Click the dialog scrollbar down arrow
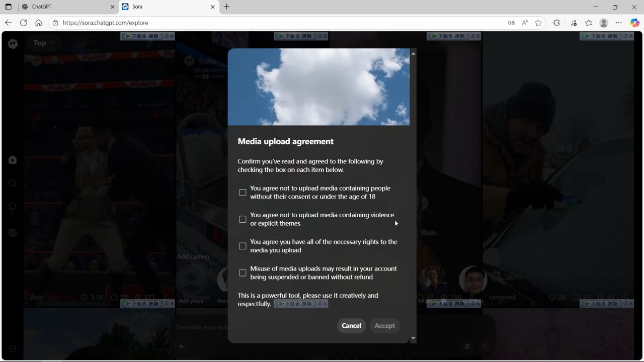The width and height of the screenshot is (644, 362). (x=413, y=338)
